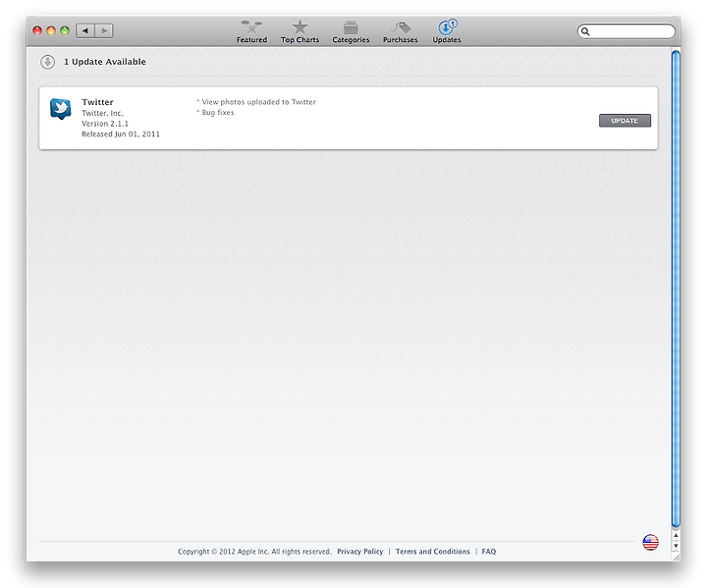Open the Categories tab
The height and width of the screenshot is (588, 707).
point(351,32)
